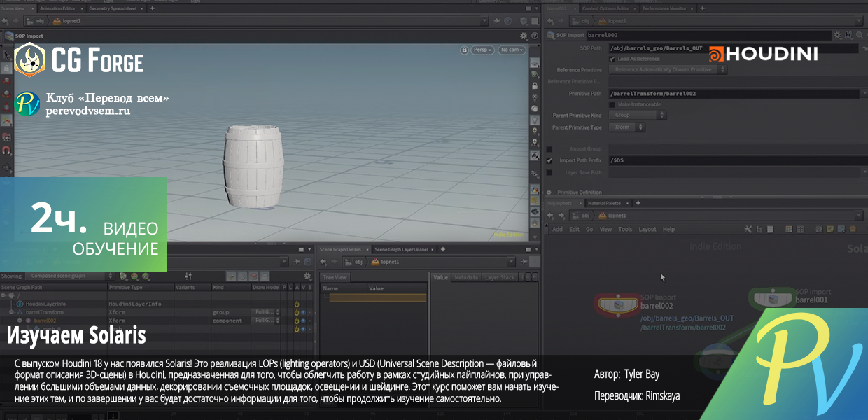The width and height of the screenshot is (868, 420).
Task: Enable the Layer Save Path checkbox
Action: 549,172
